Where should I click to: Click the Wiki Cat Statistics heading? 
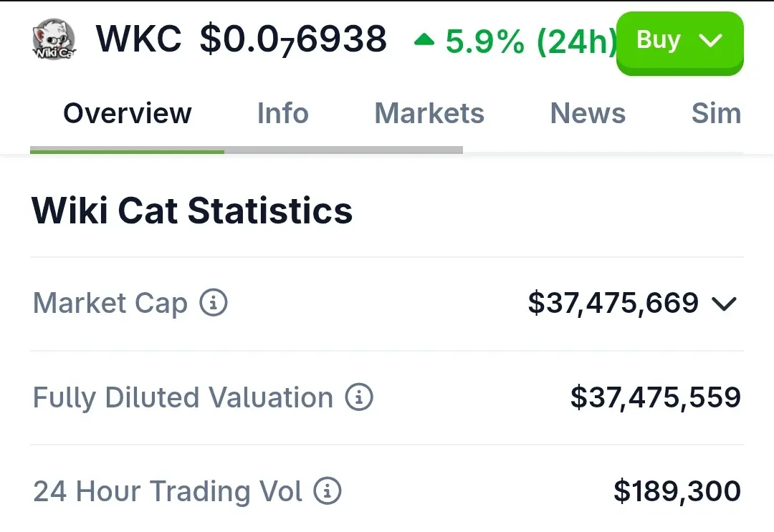pyautogui.click(x=192, y=211)
